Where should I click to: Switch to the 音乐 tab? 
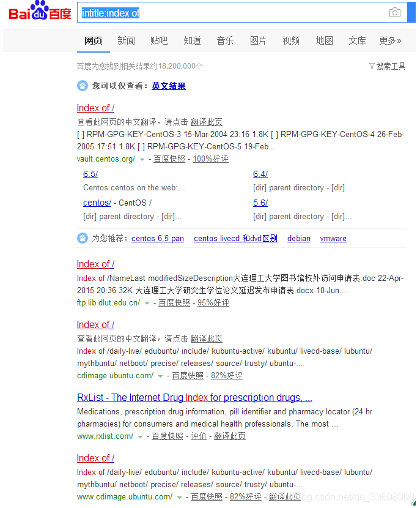click(x=225, y=41)
